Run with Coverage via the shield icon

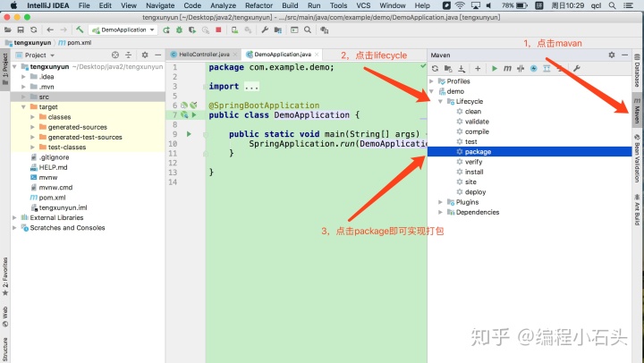[x=192, y=30]
